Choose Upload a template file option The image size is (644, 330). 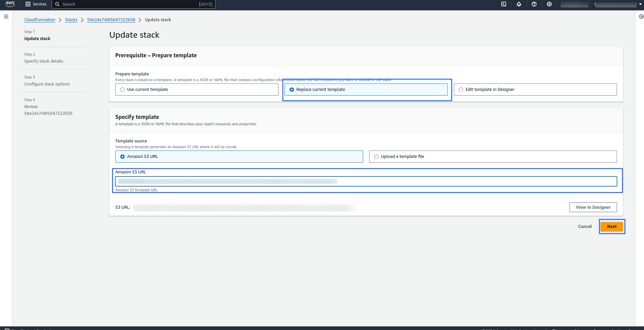pos(376,157)
